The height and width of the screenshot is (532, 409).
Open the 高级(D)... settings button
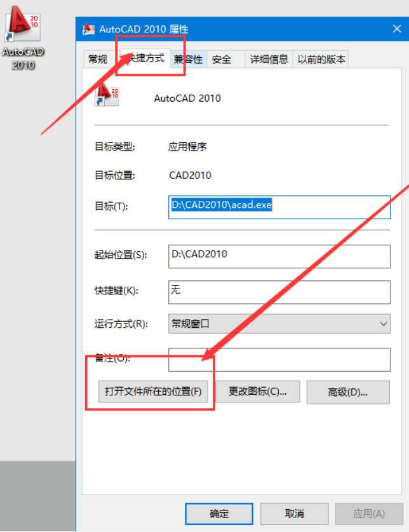click(348, 392)
